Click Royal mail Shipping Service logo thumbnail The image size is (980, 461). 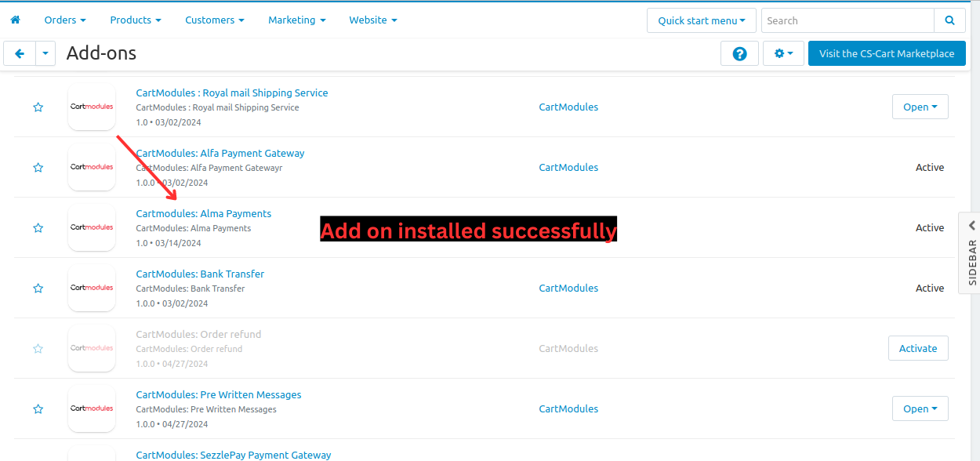92,107
